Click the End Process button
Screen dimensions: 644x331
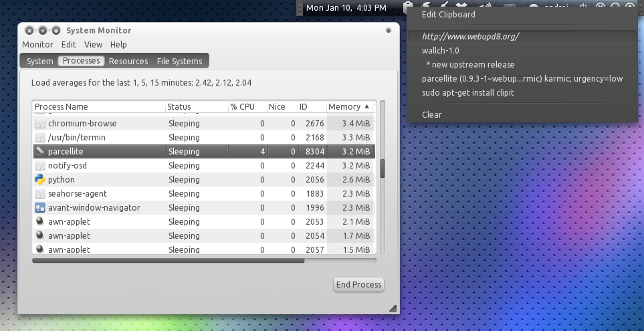point(358,285)
